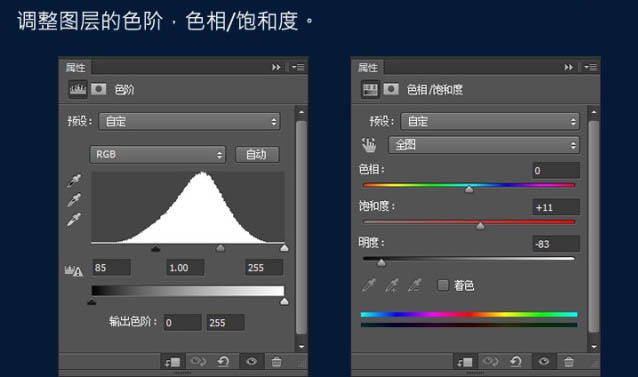
Task: Select the 属性 tab in Levels panel
Action: tap(76, 67)
